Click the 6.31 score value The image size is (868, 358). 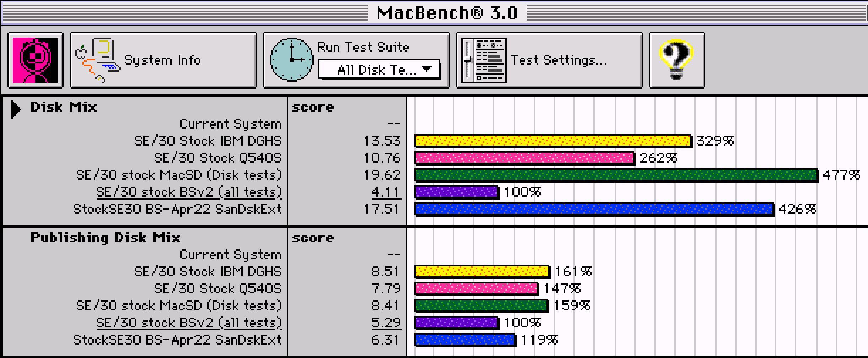pyautogui.click(x=386, y=340)
